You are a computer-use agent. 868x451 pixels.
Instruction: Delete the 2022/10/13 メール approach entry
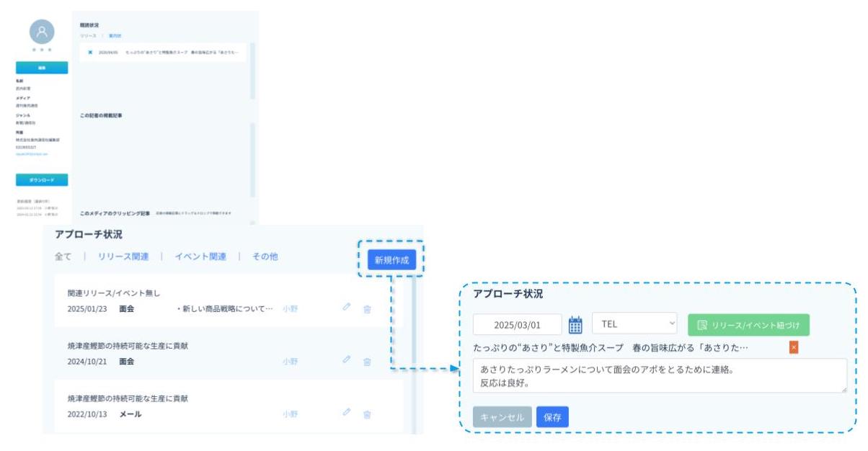pyautogui.click(x=367, y=414)
